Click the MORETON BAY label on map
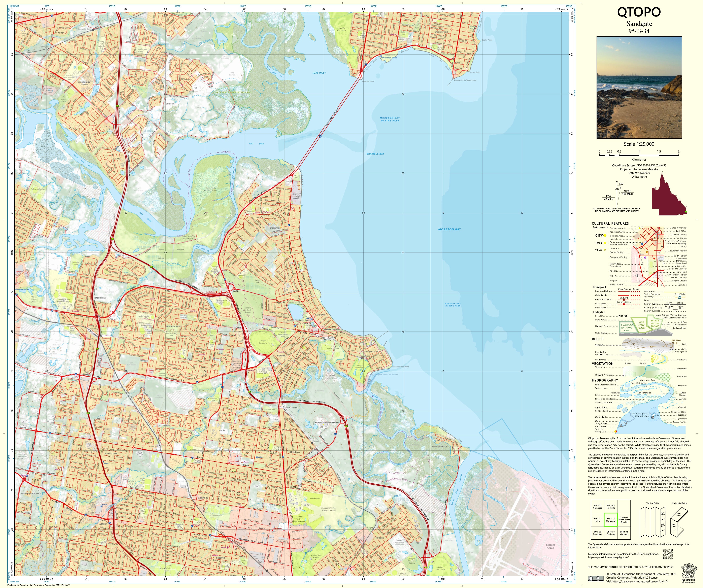703x588 pixels. pos(449,229)
